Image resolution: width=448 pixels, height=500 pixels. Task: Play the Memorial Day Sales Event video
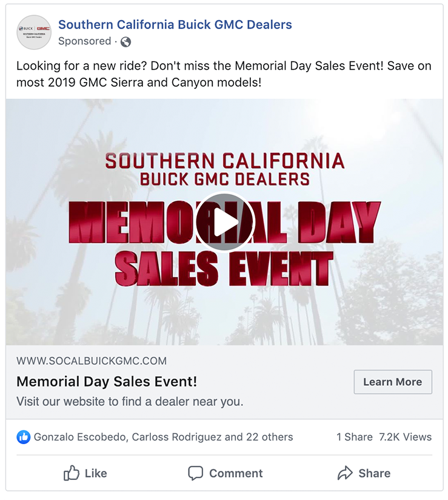pyautogui.click(x=224, y=222)
